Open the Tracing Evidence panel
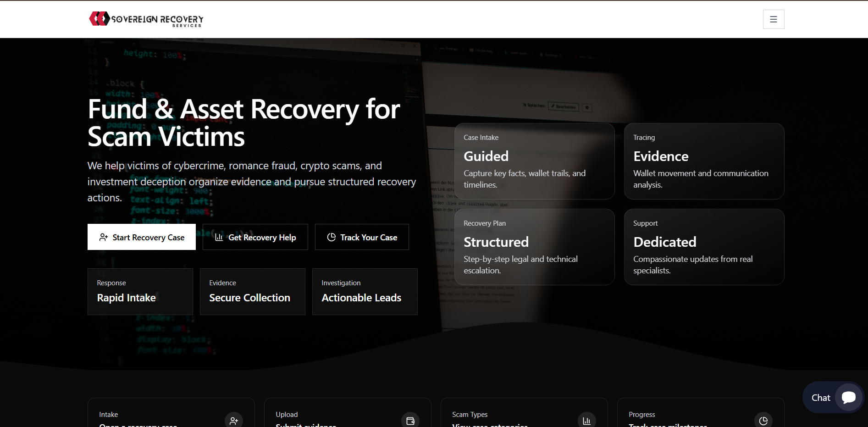The width and height of the screenshot is (868, 427). [x=704, y=161]
